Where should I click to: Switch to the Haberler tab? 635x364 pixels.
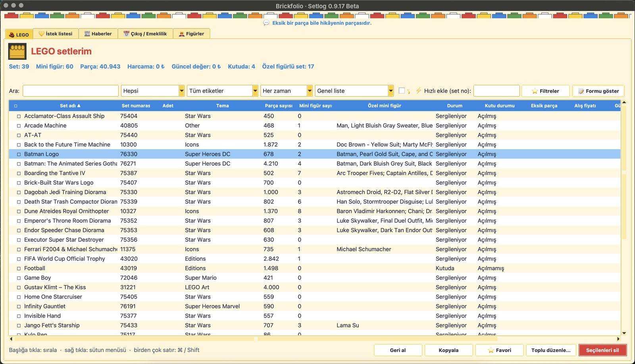point(98,34)
